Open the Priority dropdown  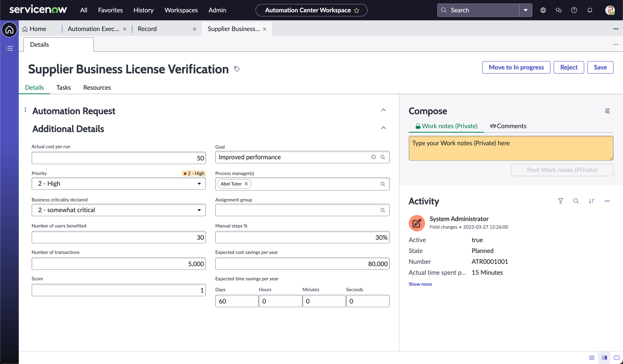pos(118,184)
